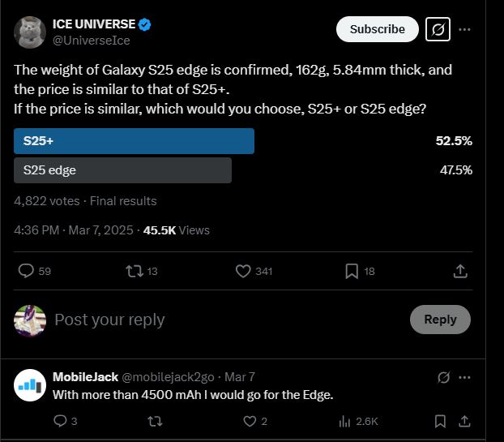Screen dimensions: 504x442
Task: Subscribe to ICE UNIVERSE
Action: [x=377, y=29]
